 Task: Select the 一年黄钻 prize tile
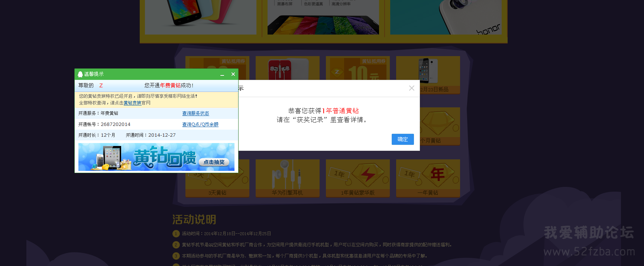pyautogui.click(x=428, y=178)
